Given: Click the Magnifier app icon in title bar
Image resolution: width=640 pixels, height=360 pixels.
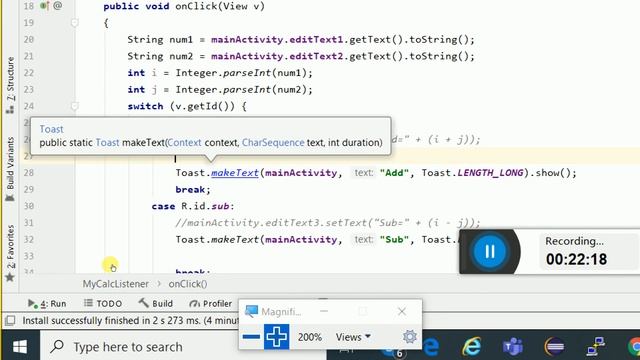Looking at the screenshot, I should click(251, 311).
